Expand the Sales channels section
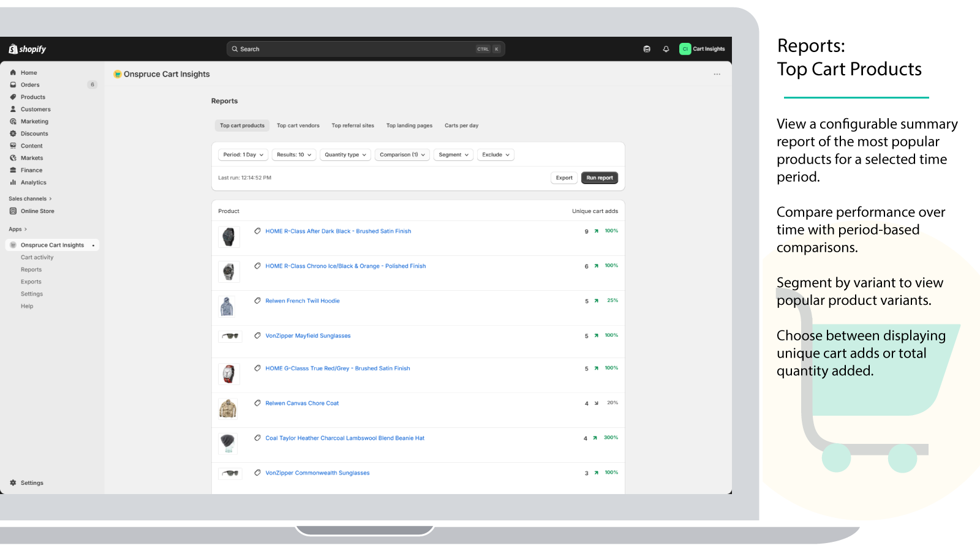 (30, 199)
